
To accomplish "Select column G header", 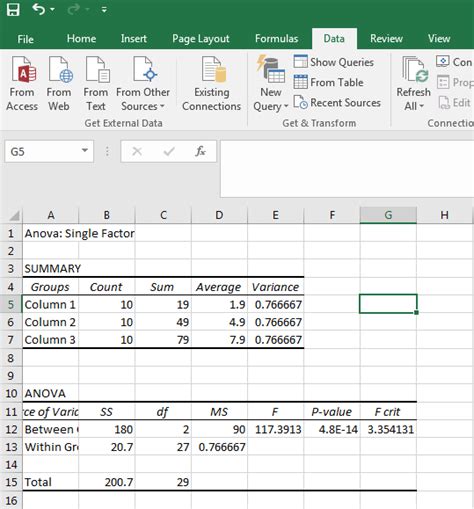I will (388, 215).
